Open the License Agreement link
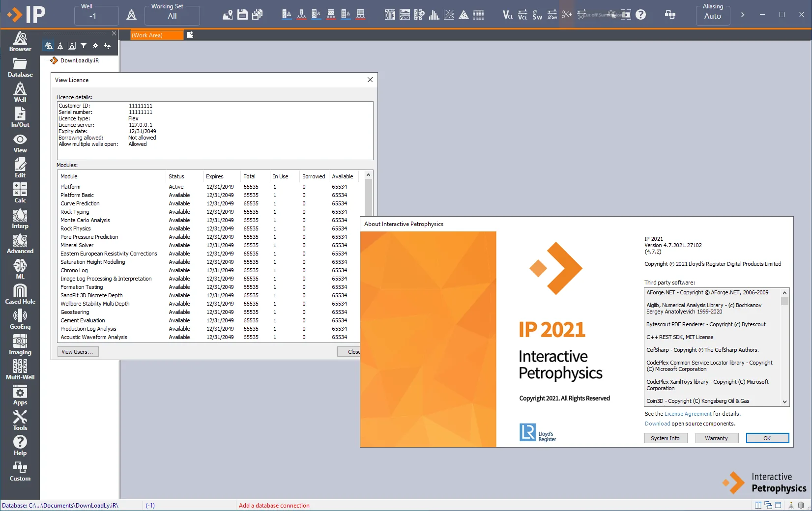The image size is (812, 511). click(x=688, y=414)
